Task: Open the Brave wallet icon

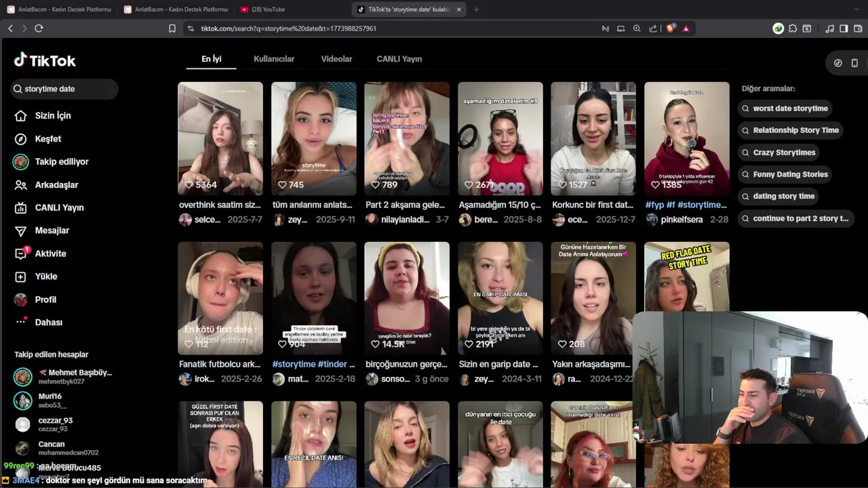Action: (x=858, y=28)
